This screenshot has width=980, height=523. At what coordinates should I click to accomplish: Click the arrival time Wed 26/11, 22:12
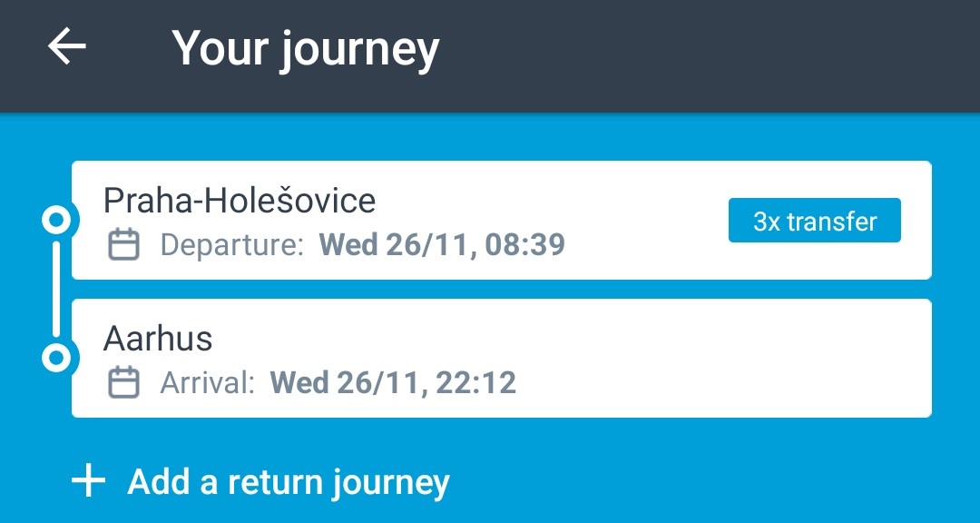[x=393, y=382]
